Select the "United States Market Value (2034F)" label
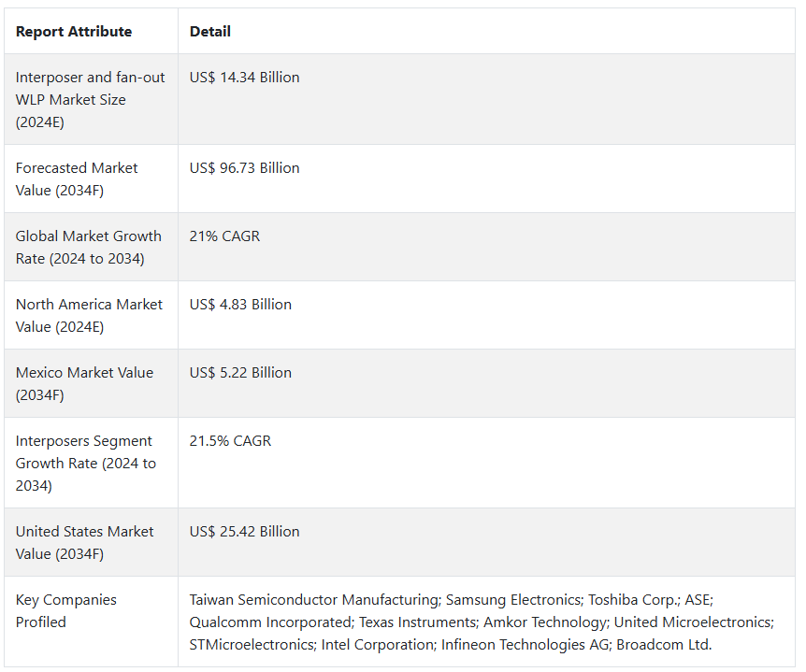This screenshot has width=806, height=672. (x=84, y=542)
